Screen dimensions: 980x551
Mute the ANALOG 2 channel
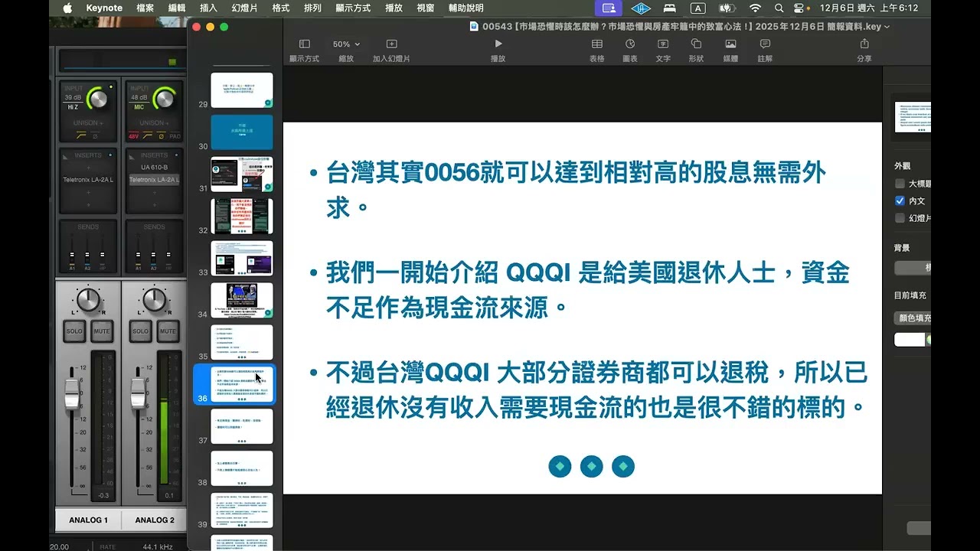[x=168, y=331]
